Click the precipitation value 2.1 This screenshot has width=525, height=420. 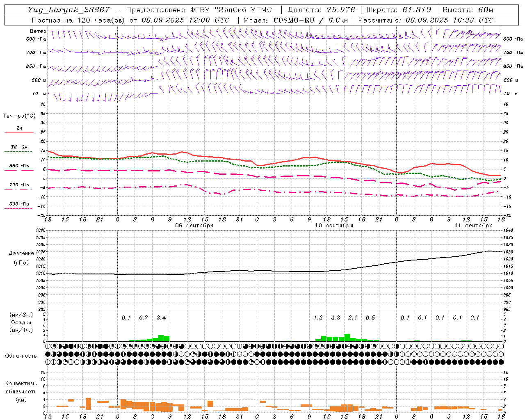tap(353, 318)
